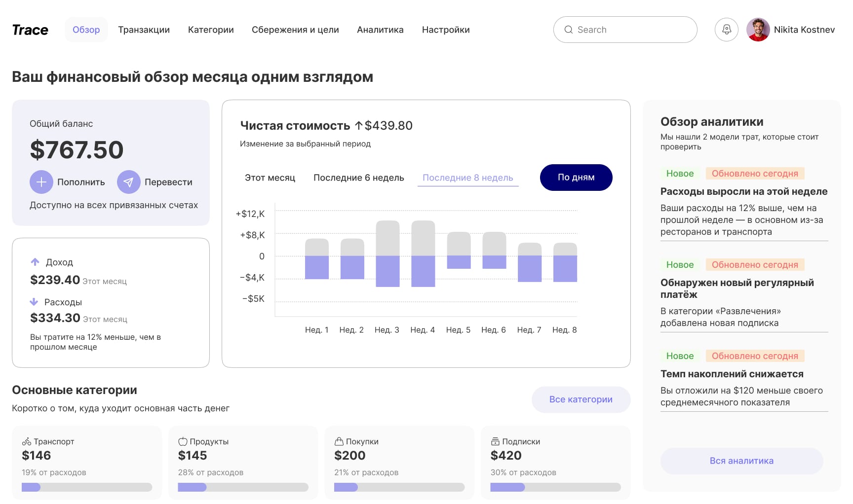853x504 pixels.
Task: Click the notification bell icon
Action: 726,30
